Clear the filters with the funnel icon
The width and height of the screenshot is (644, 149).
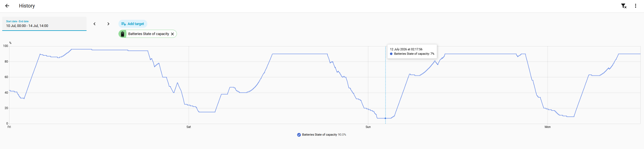click(x=624, y=6)
